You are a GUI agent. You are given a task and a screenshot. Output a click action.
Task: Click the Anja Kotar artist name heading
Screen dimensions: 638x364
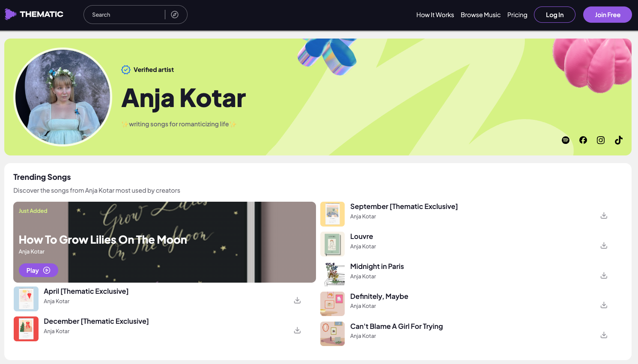[x=184, y=98]
